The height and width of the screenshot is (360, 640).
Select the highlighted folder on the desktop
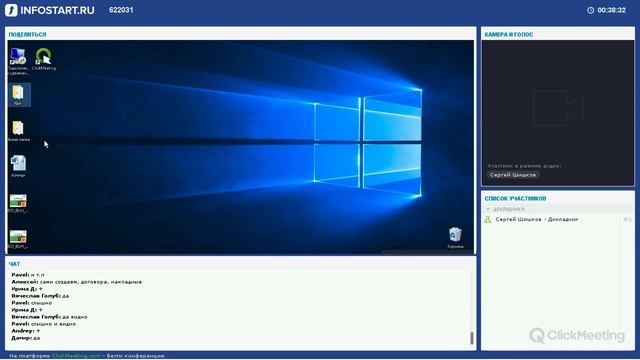(x=18, y=95)
